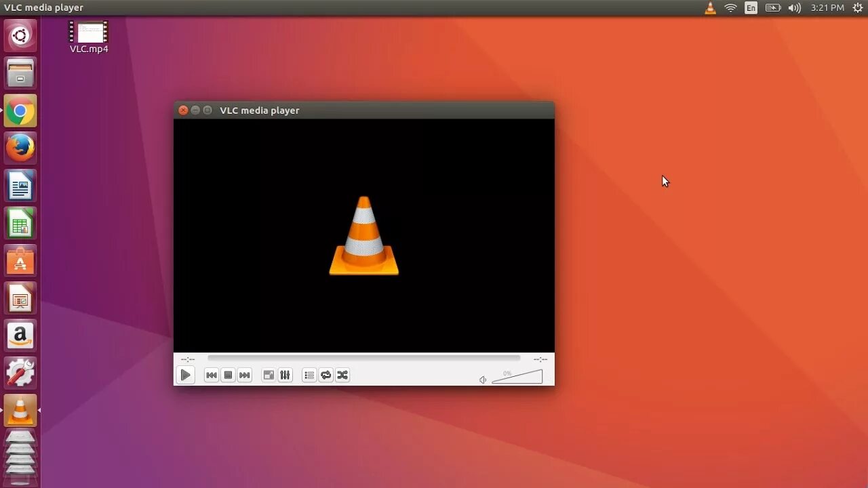Toggle random shuffle playback
The height and width of the screenshot is (488, 868).
click(x=342, y=375)
